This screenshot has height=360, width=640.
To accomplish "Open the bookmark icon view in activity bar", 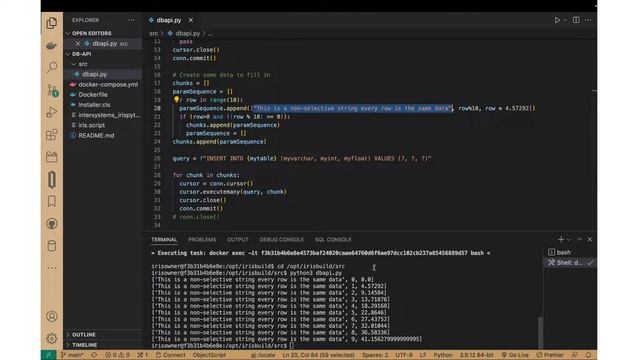I will (51, 201).
